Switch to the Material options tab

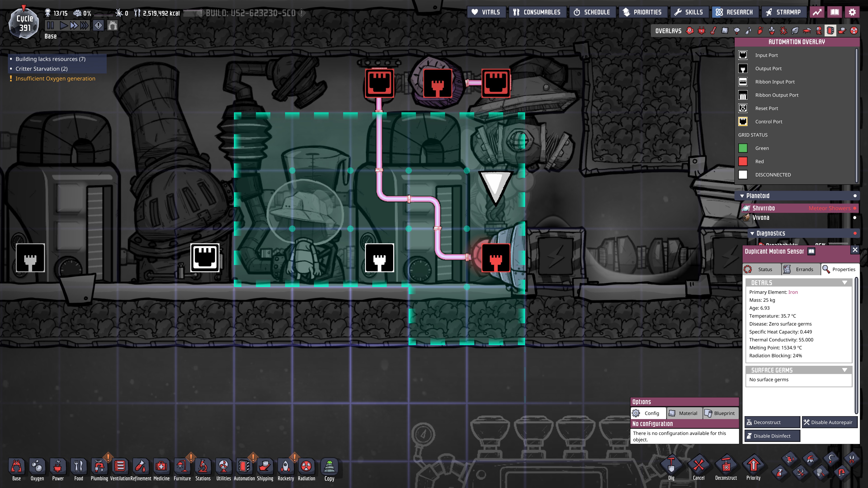pyautogui.click(x=684, y=413)
